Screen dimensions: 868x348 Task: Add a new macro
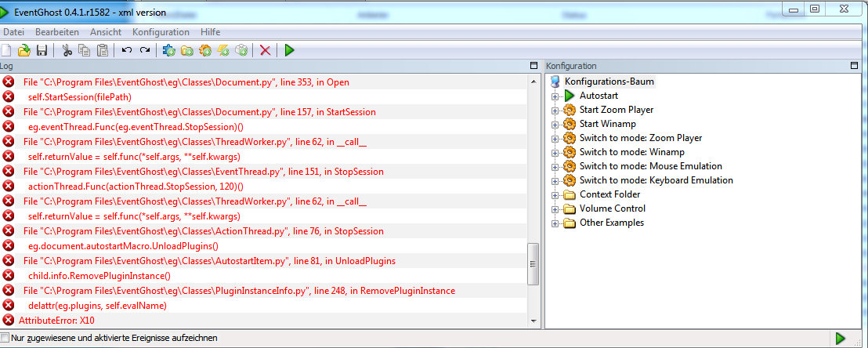[x=204, y=50]
